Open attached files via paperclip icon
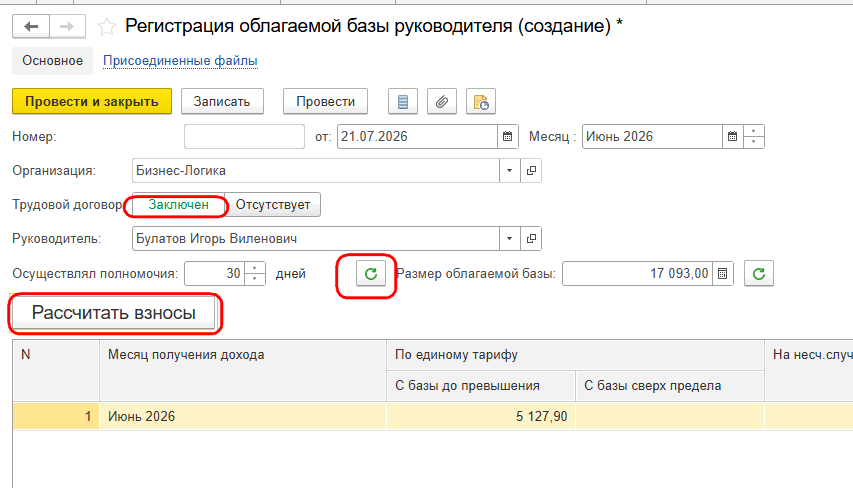Screen dimensions: 853x488 pos(442,102)
